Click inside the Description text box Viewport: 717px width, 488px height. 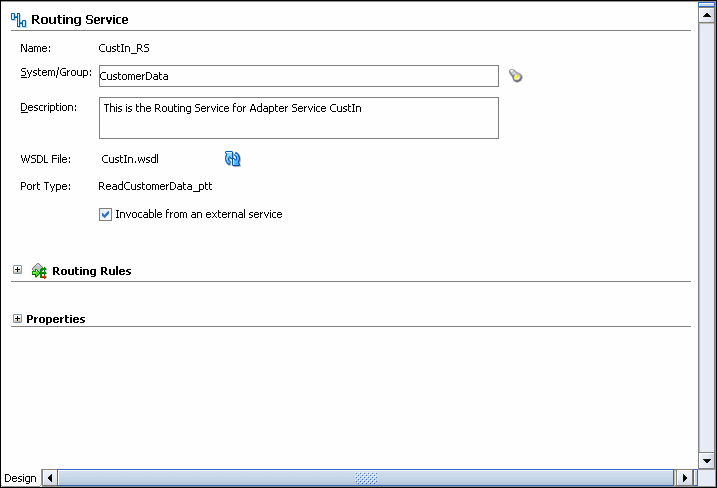(x=299, y=118)
